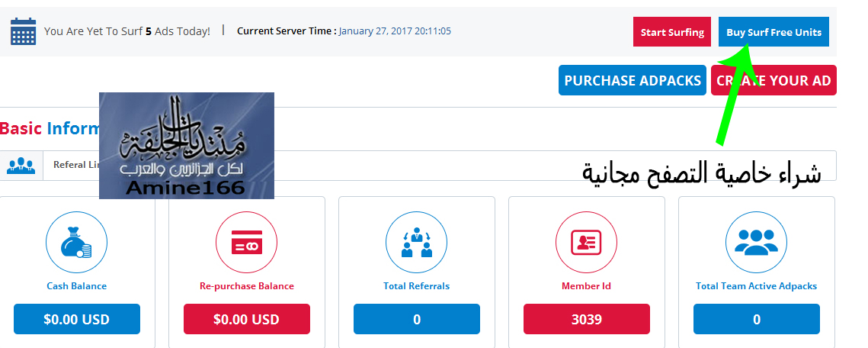Select the $0.00 USD Cash Balance value

click(77, 319)
